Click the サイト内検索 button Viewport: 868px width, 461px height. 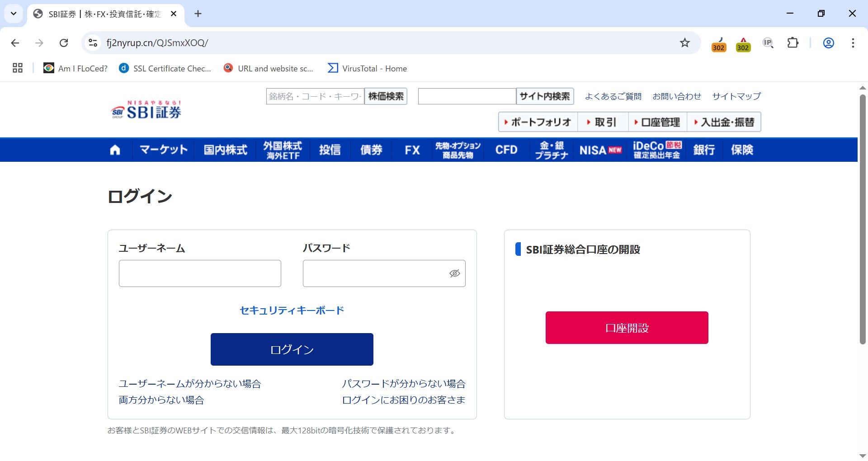pos(545,96)
